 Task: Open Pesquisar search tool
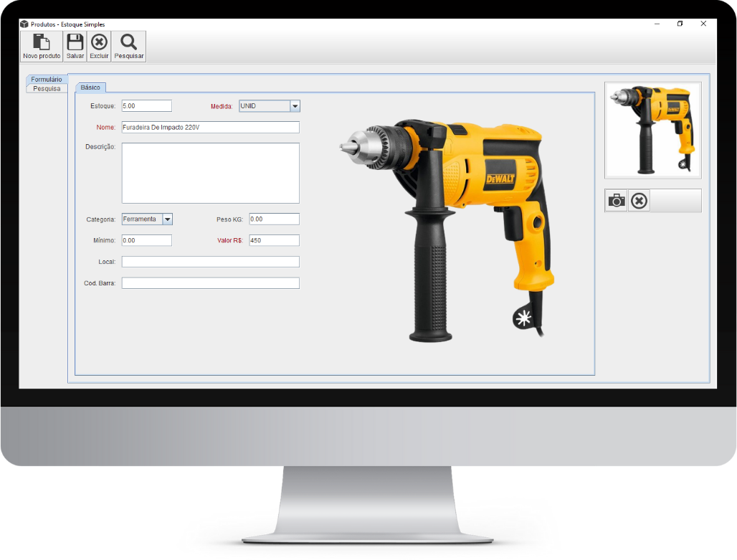click(x=129, y=46)
